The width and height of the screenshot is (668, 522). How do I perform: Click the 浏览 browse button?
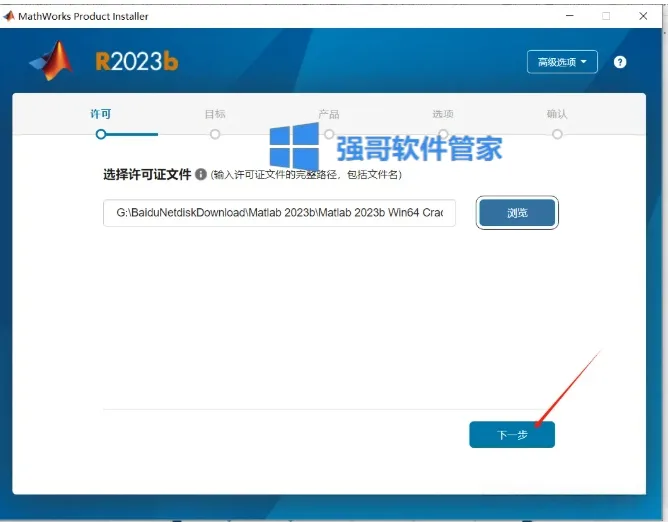(517, 213)
